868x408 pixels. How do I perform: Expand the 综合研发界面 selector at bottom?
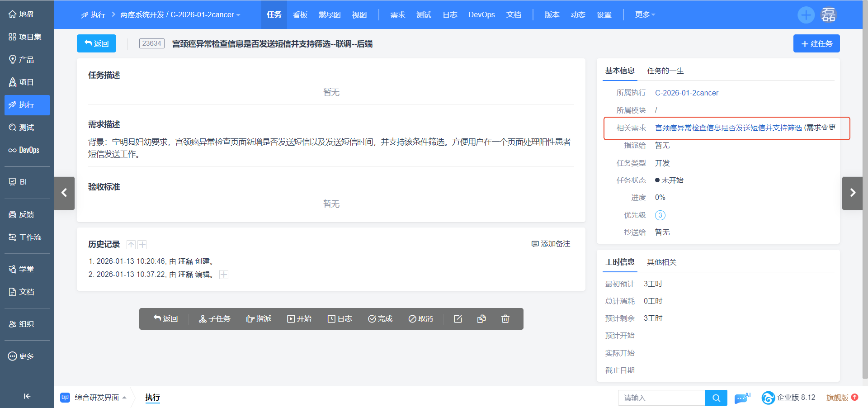[125, 398]
